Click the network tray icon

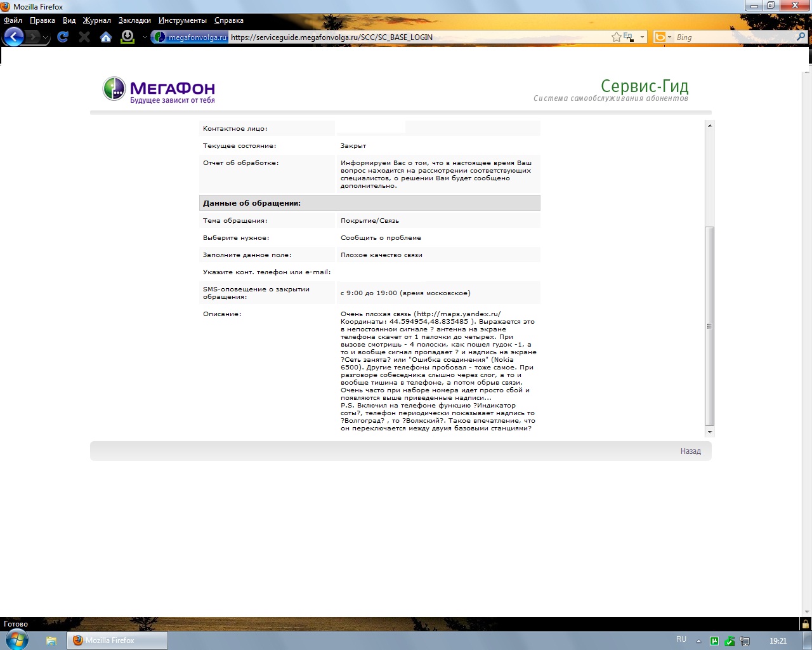click(x=745, y=641)
